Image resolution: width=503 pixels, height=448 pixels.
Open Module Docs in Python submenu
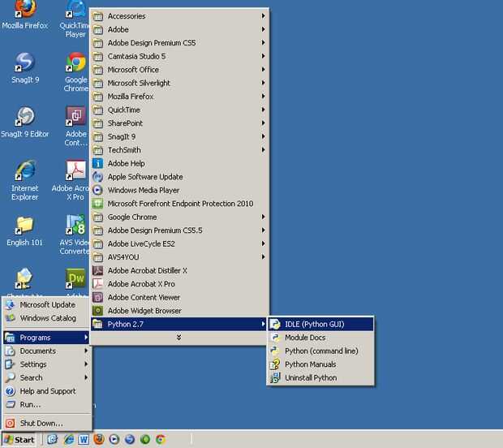coord(320,338)
